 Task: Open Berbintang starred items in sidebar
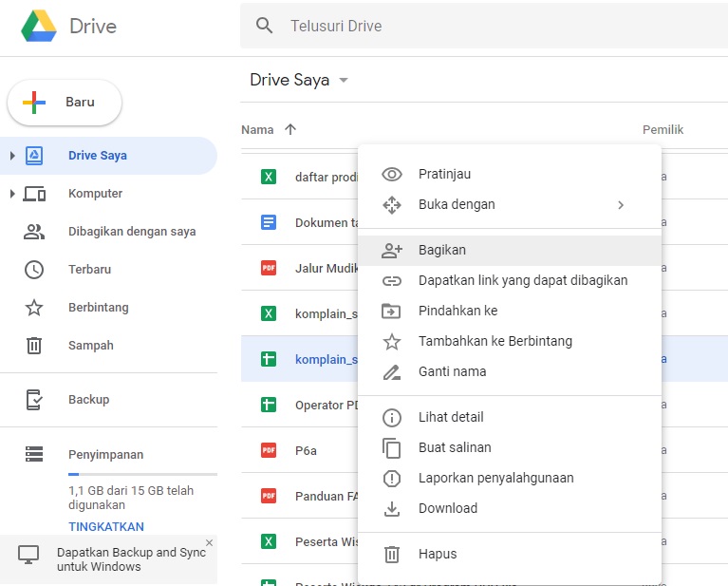pyautogui.click(x=98, y=308)
